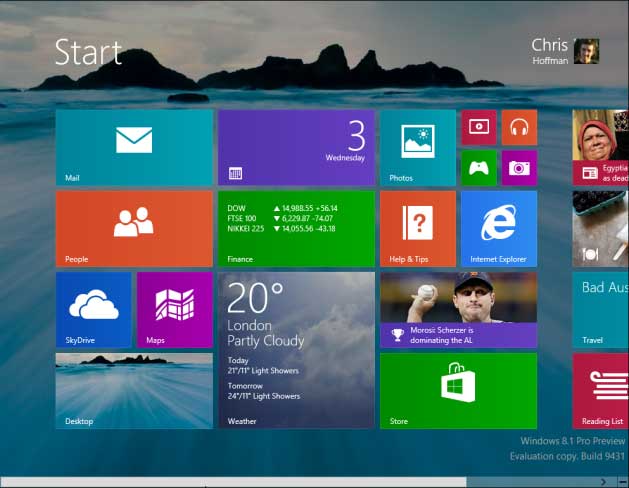Open the Reading List tile
Screen dimensions: 629x488
click(601, 391)
